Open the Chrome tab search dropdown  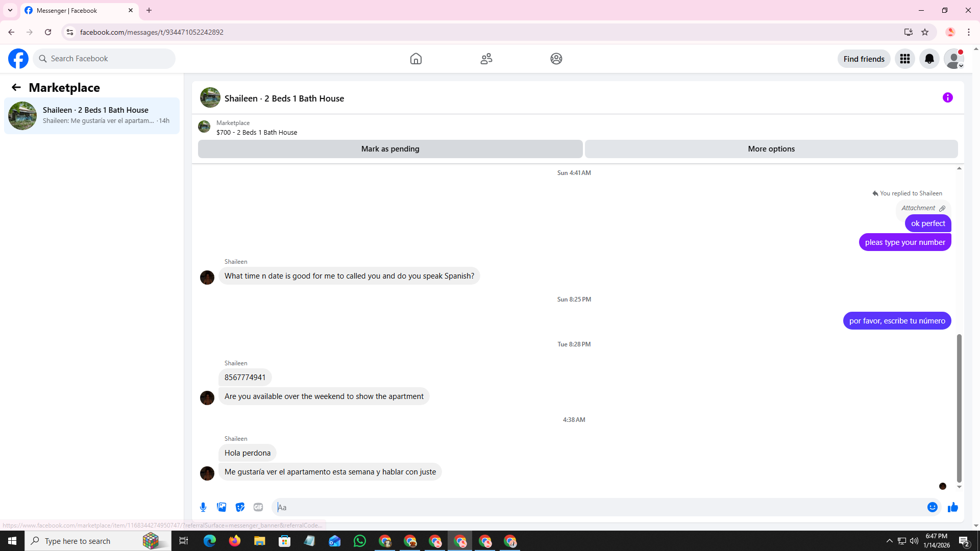(x=10, y=10)
